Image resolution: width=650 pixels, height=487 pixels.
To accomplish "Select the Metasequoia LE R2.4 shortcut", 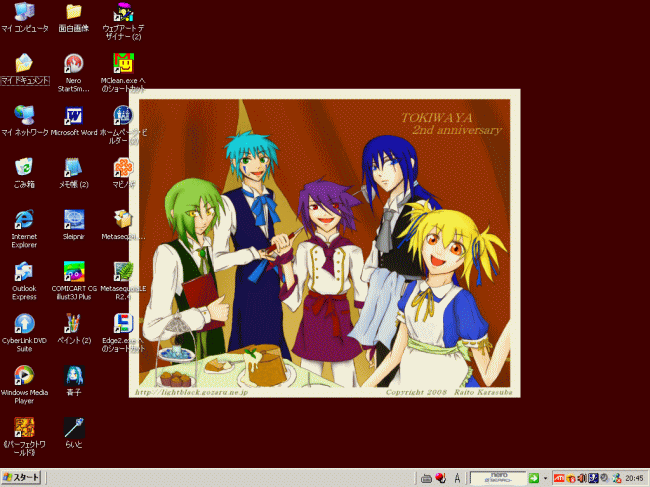I will [123, 281].
